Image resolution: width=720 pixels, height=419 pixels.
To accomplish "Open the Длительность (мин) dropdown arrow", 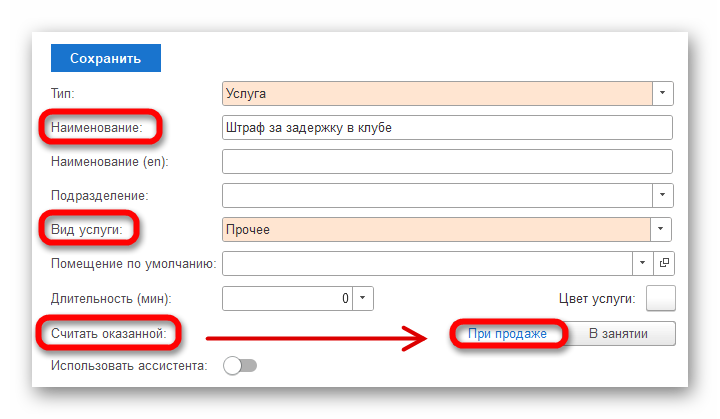I will tap(363, 298).
